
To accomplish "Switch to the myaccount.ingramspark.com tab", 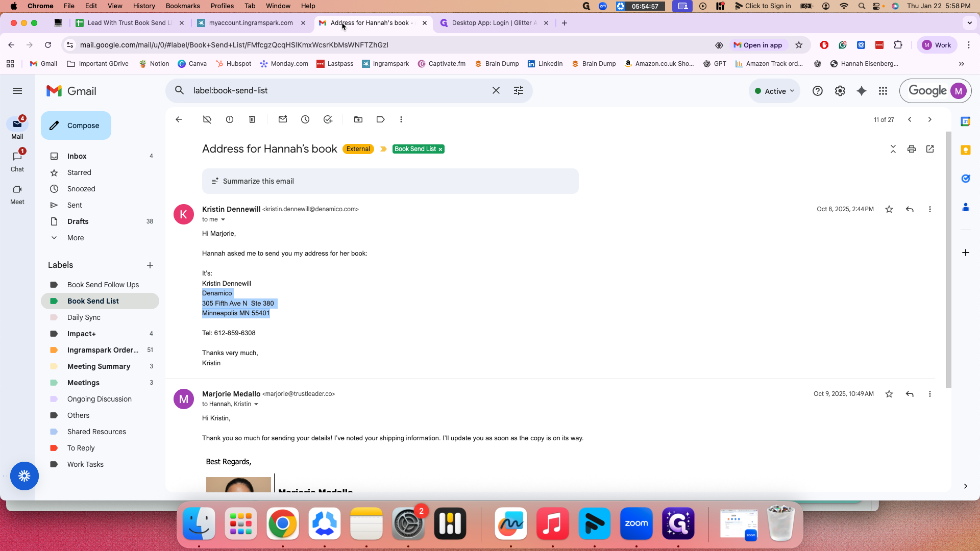I will pos(251,23).
